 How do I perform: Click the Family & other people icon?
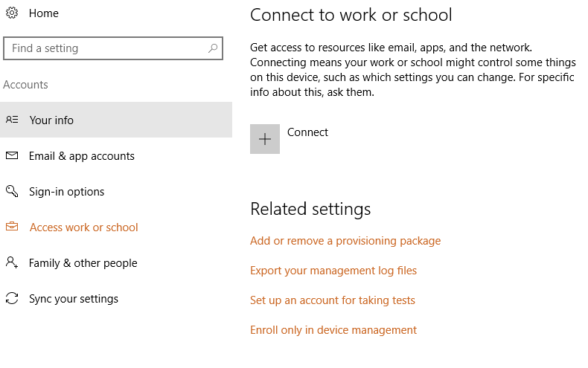[x=12, y=262]
